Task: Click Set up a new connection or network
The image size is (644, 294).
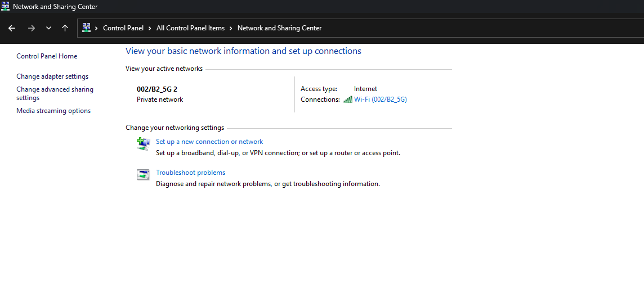Action: click(209, 142)
